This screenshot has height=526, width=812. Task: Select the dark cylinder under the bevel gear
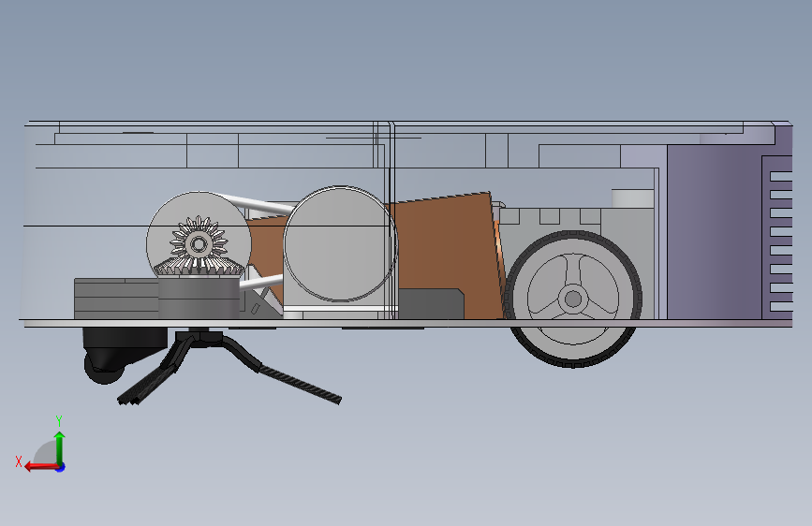199,298
